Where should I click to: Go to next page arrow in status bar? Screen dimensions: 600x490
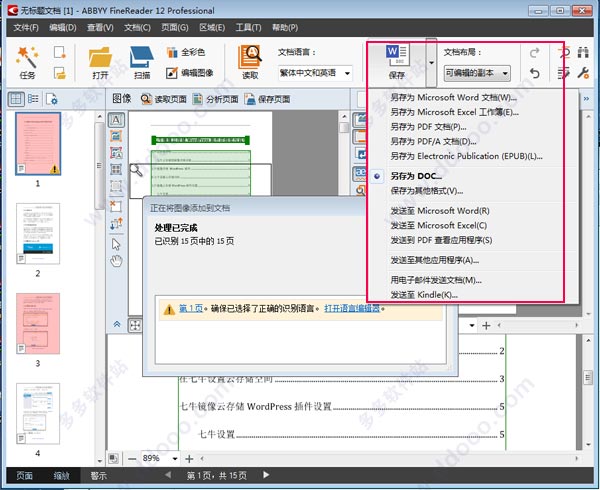(266, 475)
